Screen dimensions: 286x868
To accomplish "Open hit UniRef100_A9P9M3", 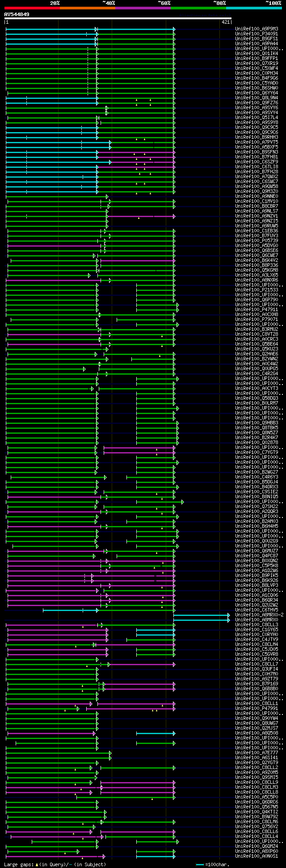I will pos(257,29).
